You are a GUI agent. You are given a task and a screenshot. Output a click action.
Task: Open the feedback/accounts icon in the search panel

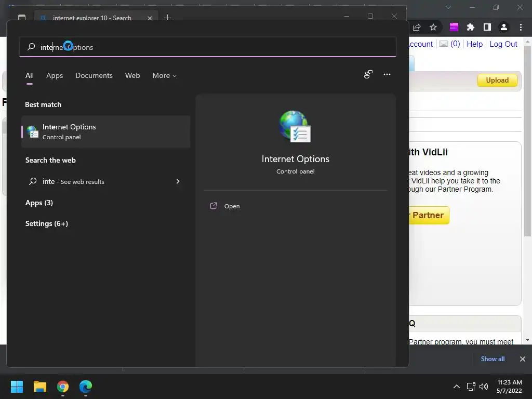pos(368,74)
